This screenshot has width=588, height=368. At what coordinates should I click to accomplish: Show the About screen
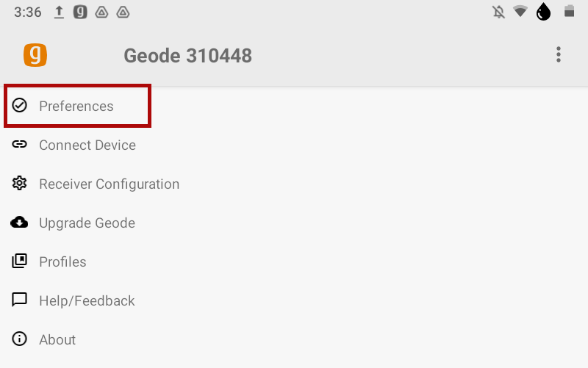pyautogui.click(x=57, y=340)
